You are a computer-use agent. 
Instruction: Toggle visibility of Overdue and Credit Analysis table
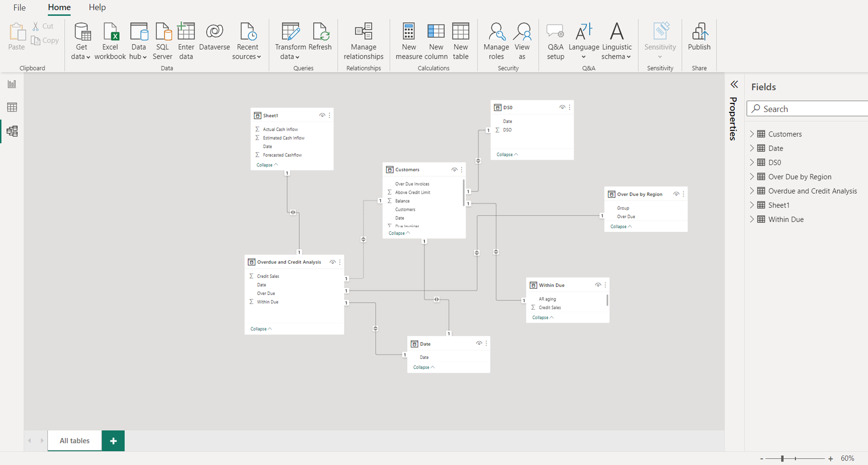click(333, 262)
